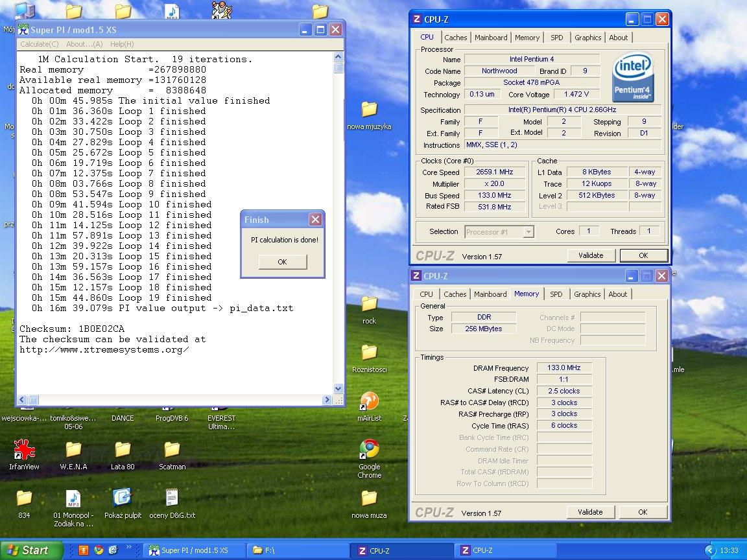Screen dimensions: 747x560
Task: Click Super PI horizontal scrollbar left arrow
Action: (x=23, y=400)
